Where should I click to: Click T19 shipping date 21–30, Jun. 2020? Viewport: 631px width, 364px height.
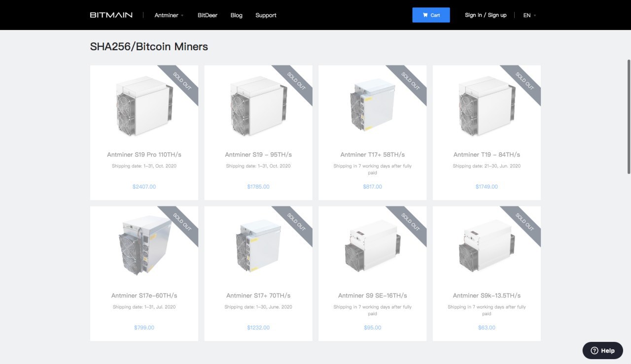487,166
